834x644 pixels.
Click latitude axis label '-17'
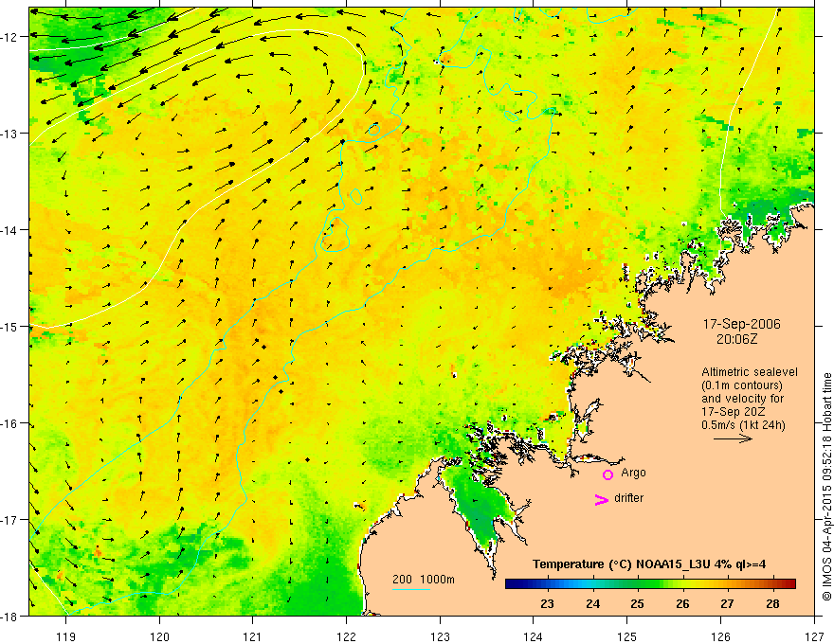[10, 520]
